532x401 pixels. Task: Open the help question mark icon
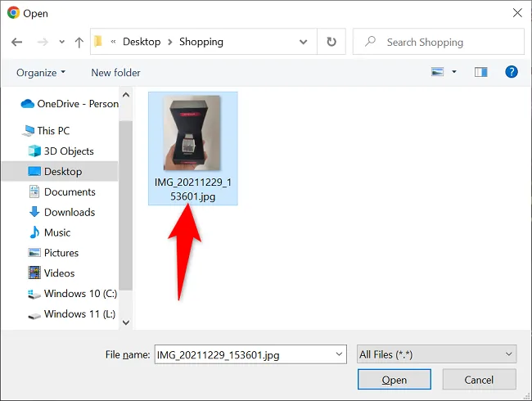tap(511, 72)
